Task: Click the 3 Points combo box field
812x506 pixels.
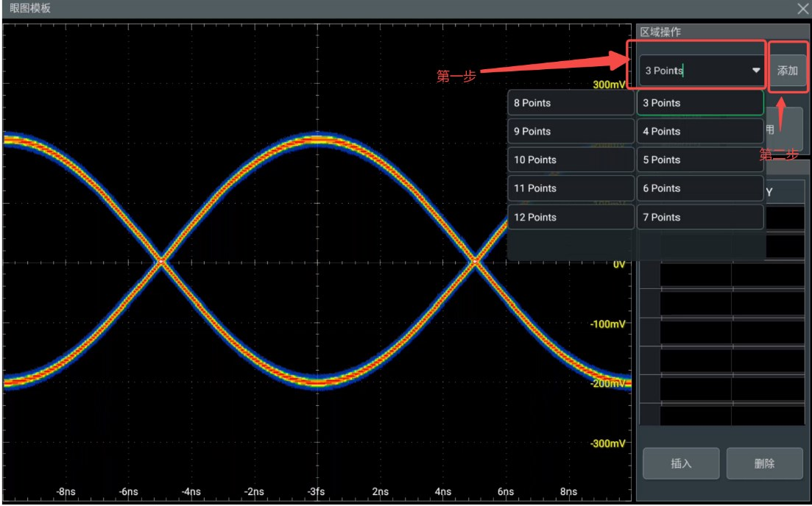Action: click(x=702, y=71)
